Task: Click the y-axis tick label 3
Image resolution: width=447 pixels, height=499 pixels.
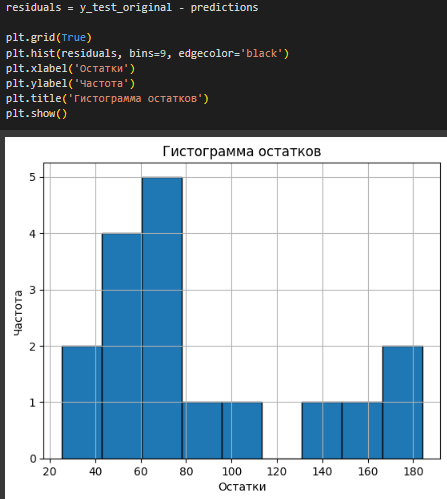Action: click(x=32, y=290)
